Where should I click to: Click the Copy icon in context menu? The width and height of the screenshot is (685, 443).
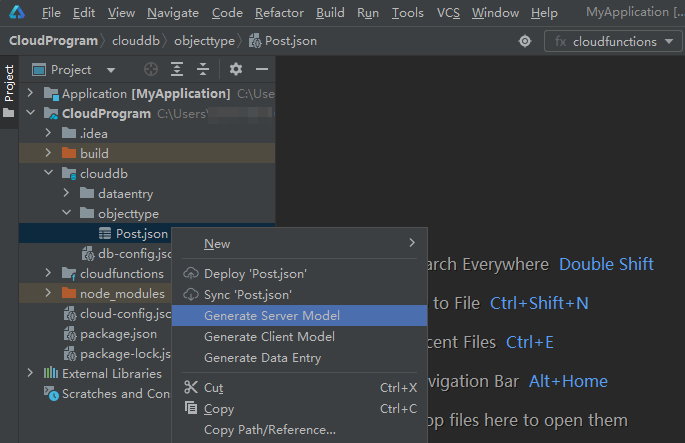point(192,408)
